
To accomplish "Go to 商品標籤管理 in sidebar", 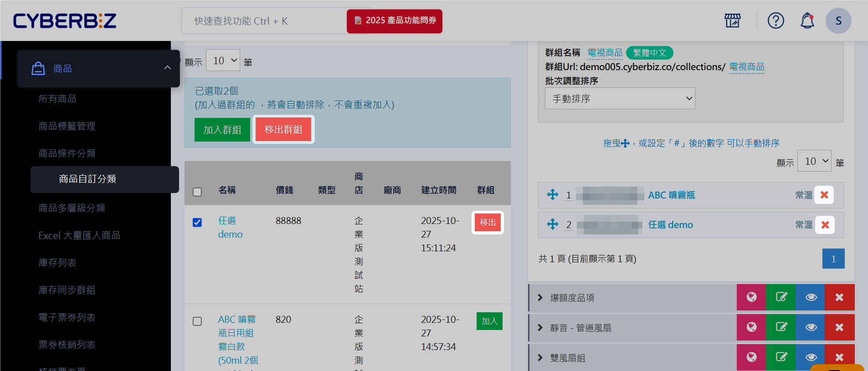I will point(67,126).
